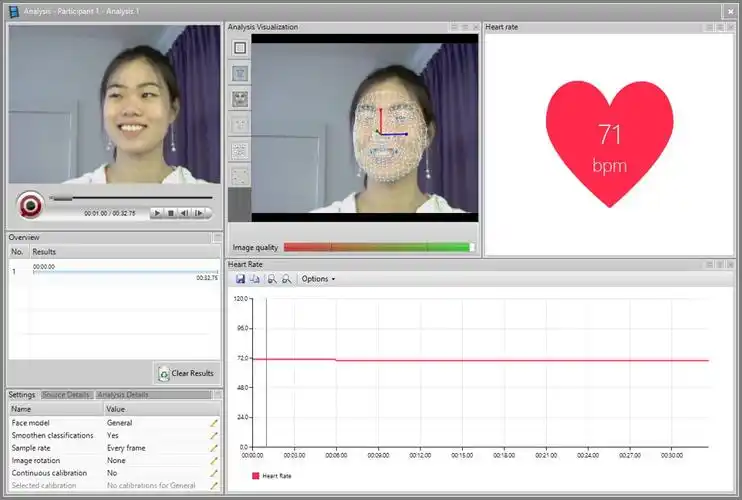The height and width of the screenshot is (500, 742).
Task: Switch to the Analysis Details tab
Action: [x=122, y=395]
